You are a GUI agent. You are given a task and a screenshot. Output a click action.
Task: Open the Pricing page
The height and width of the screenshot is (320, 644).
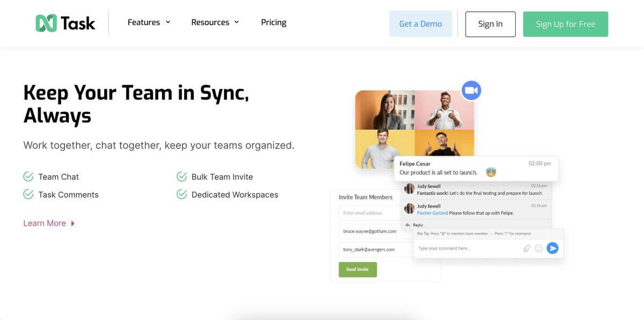pos(273,23)
